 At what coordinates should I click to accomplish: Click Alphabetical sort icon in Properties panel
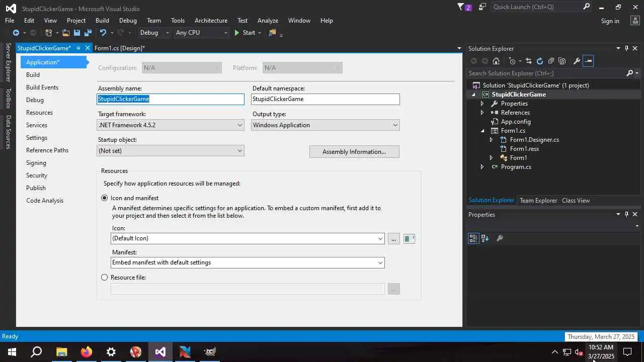pyautogui.click(x=485, y=238)
